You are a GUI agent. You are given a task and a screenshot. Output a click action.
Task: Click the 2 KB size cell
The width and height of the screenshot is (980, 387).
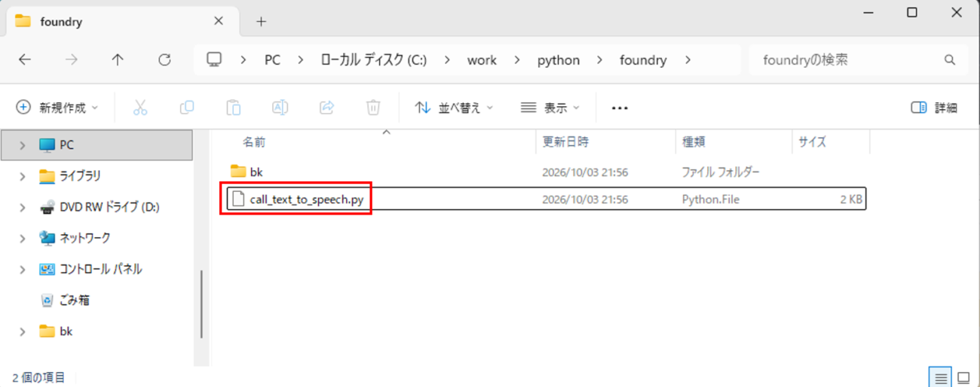point(850,200)
